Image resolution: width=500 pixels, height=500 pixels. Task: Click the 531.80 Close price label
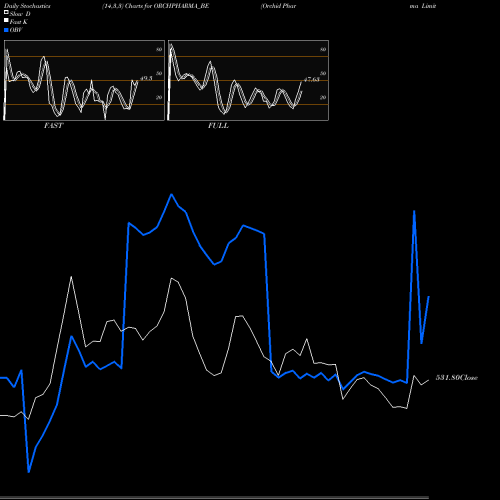point(457,378)
